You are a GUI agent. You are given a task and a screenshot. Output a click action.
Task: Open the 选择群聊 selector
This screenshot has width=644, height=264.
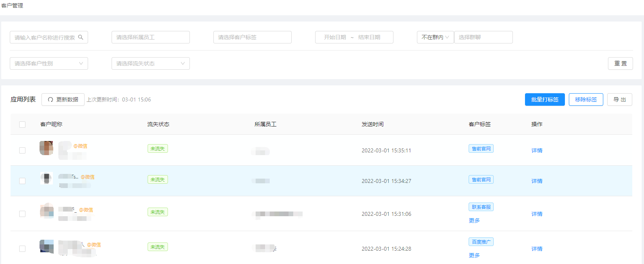pyautogui.click(x=483, y=37)
